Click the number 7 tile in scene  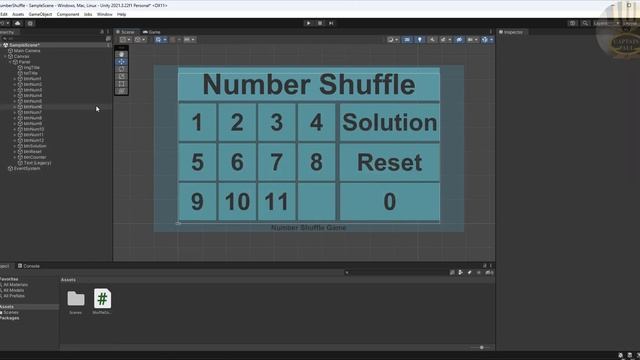pos(277,162)
